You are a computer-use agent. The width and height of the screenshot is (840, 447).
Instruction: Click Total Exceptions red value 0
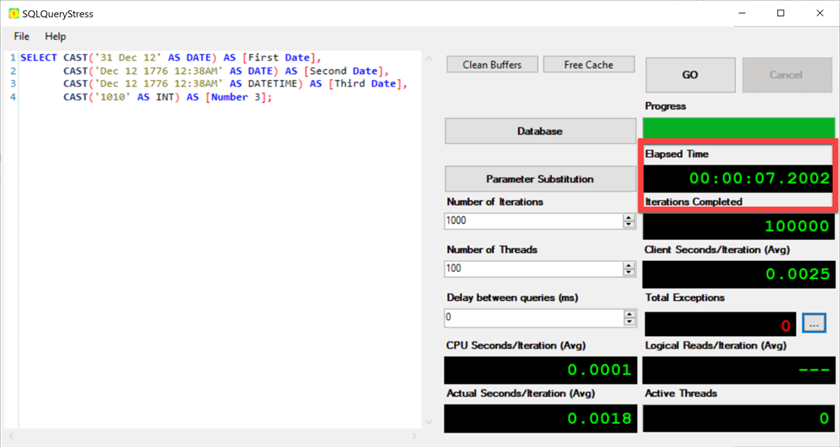[785, 325]
